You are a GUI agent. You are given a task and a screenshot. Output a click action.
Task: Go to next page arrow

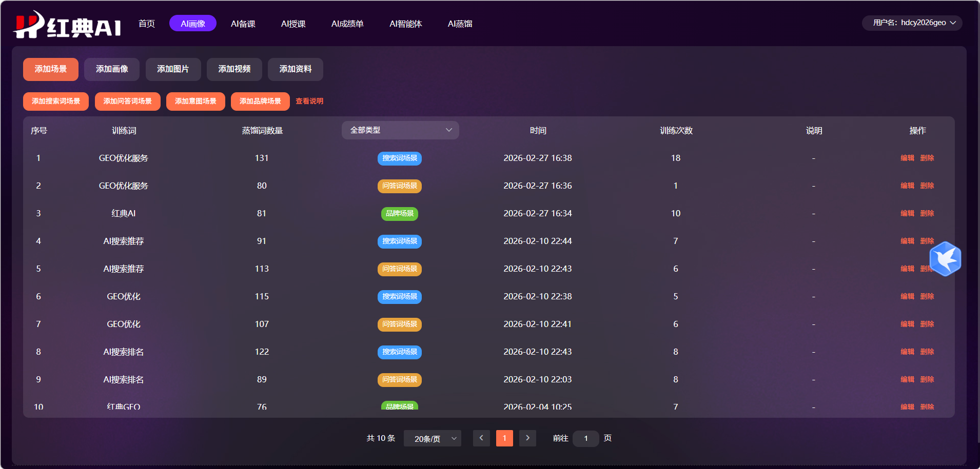coord(527,438)
